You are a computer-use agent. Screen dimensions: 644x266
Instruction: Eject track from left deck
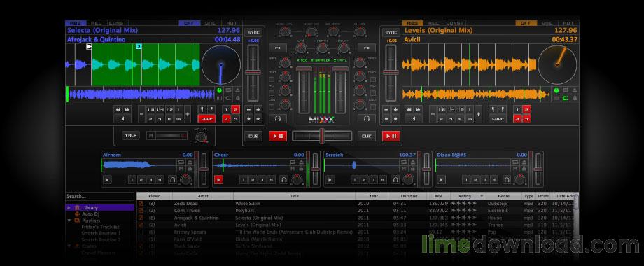(237, 90)
